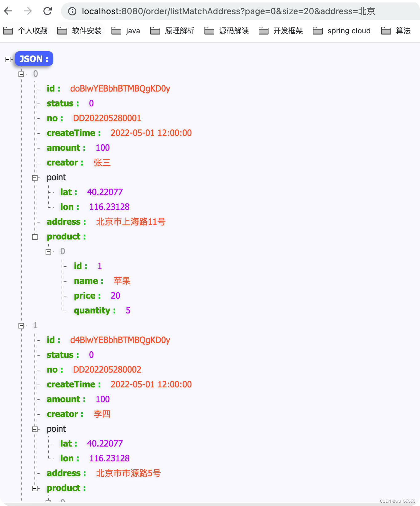Click the lon value in second order's point

[x=109, y=459]
